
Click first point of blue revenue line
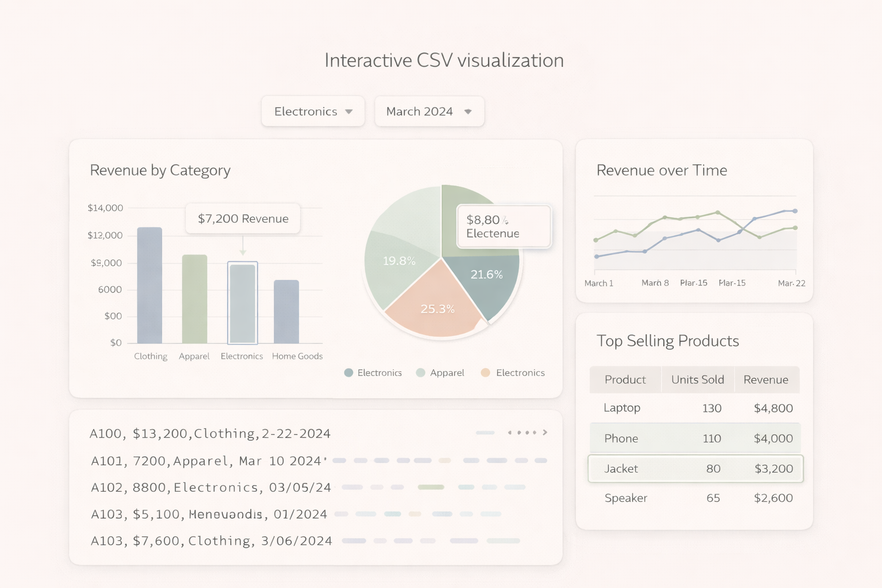pyautogui.click(x=597, y=257)
